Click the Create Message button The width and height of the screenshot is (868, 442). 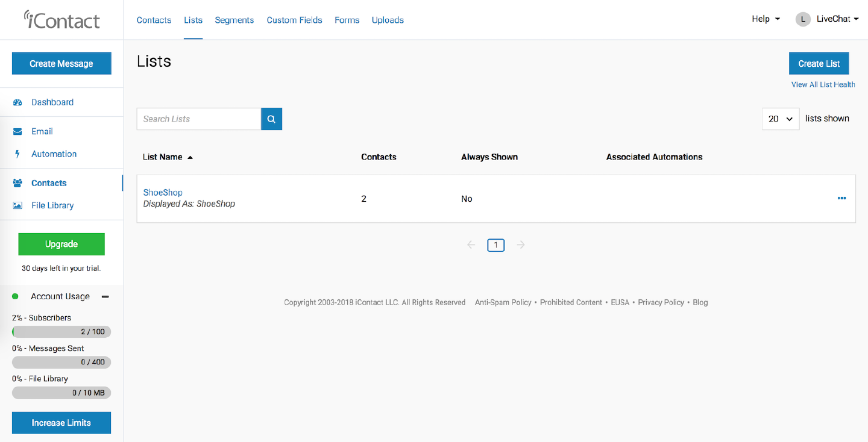[x=61, y=63]
